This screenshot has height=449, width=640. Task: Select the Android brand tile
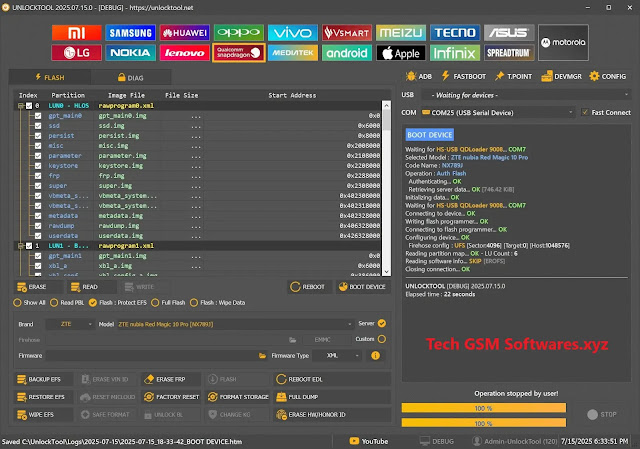pos(347,53)
